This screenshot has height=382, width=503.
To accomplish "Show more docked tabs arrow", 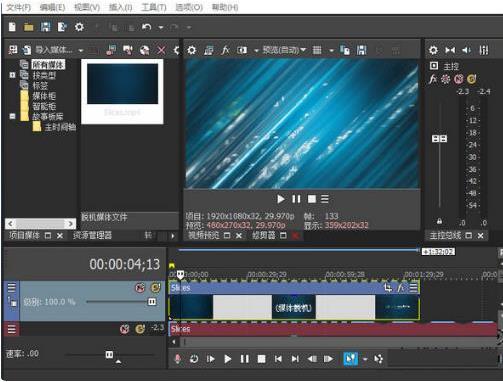I will point(173,236).
